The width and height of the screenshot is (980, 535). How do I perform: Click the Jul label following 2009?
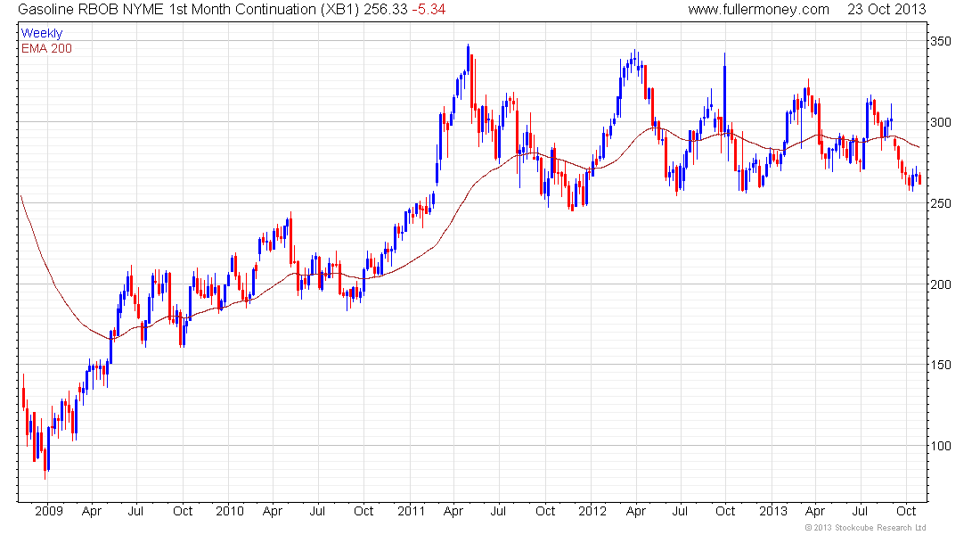[135, 511]
